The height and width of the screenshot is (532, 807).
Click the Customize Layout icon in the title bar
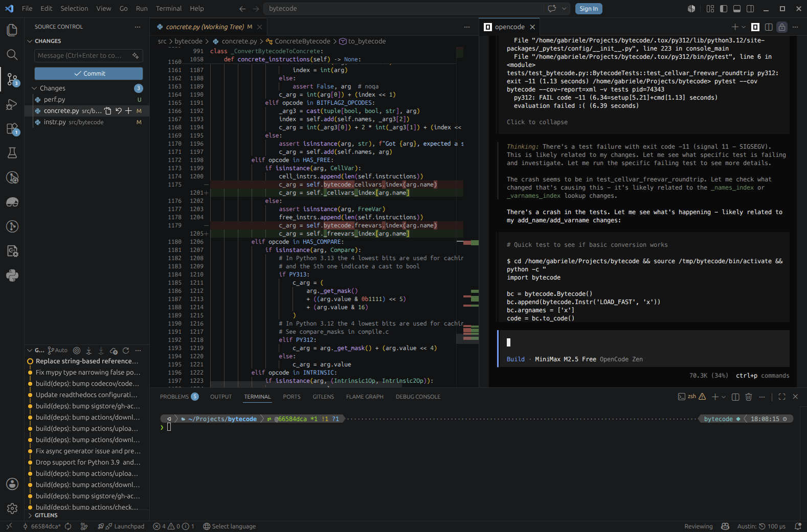click(x=710, y=9)
